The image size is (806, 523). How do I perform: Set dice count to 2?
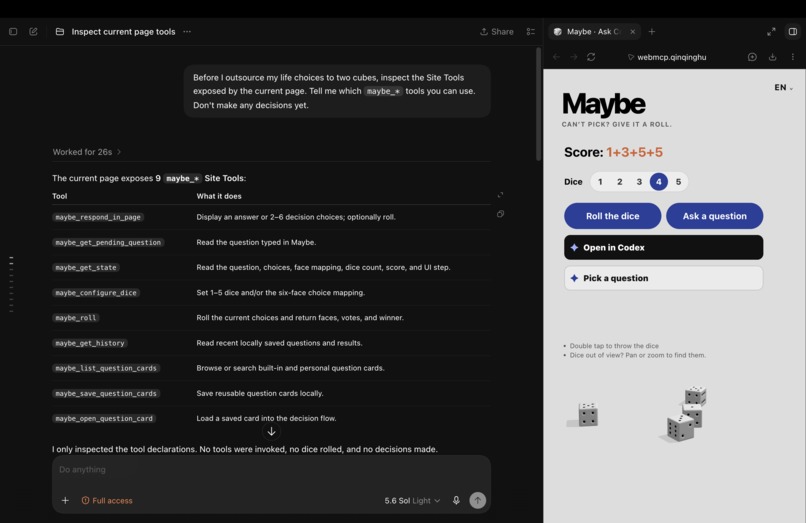[619, 182]
